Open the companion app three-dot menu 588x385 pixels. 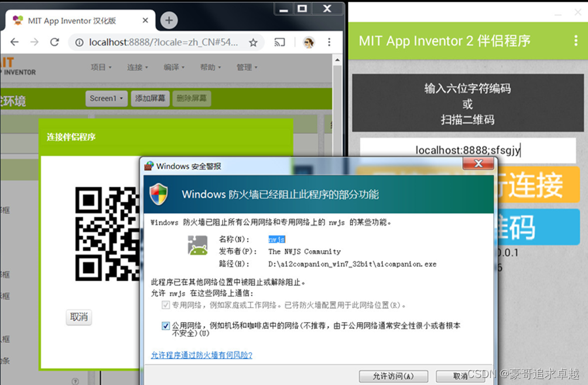point(576,40)
